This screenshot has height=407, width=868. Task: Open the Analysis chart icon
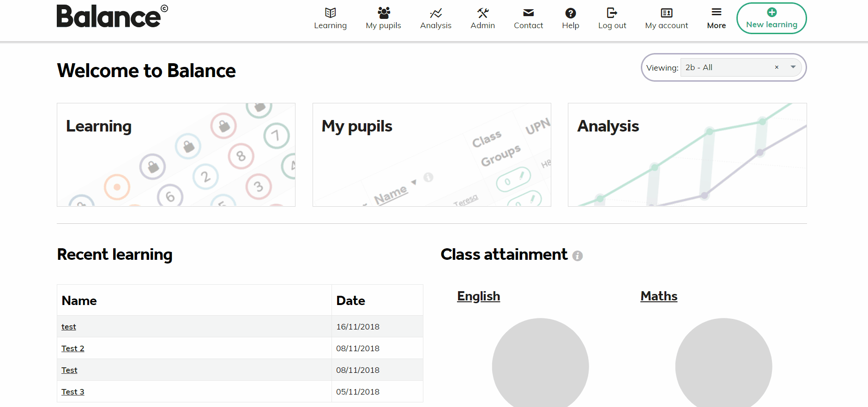436,13
